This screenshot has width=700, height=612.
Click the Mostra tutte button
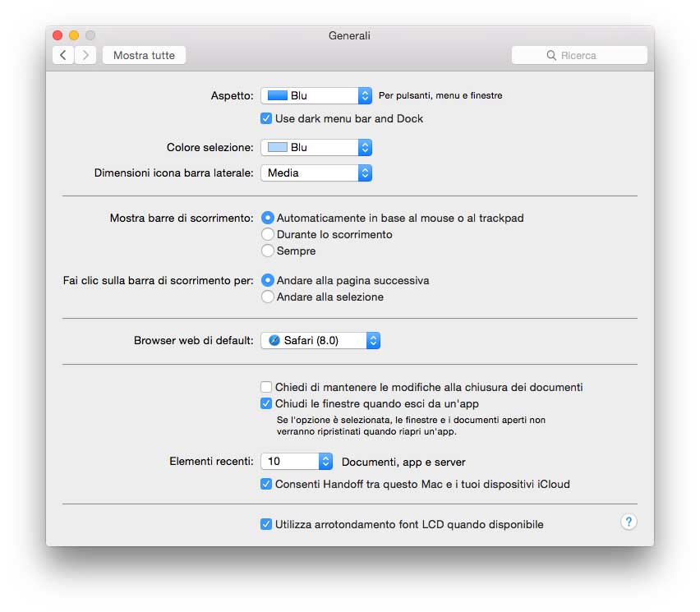[144, 55]
